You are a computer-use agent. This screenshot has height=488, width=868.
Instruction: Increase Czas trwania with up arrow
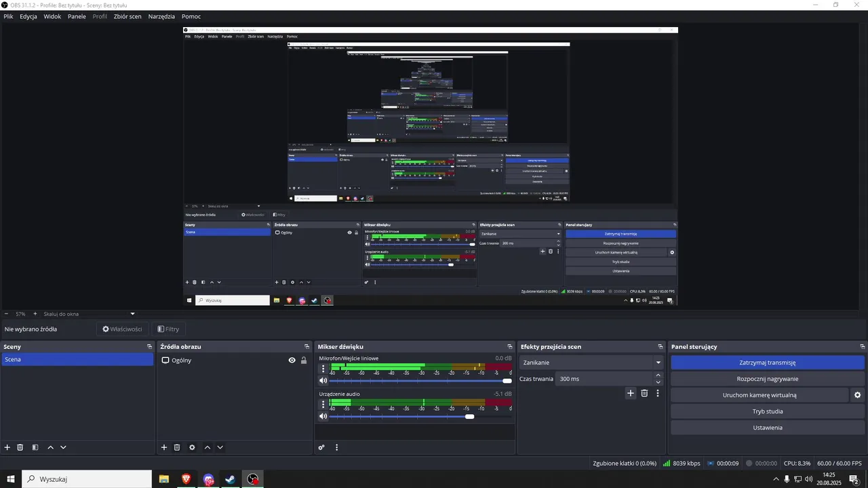pyautogui.click(x=658, y=375)
